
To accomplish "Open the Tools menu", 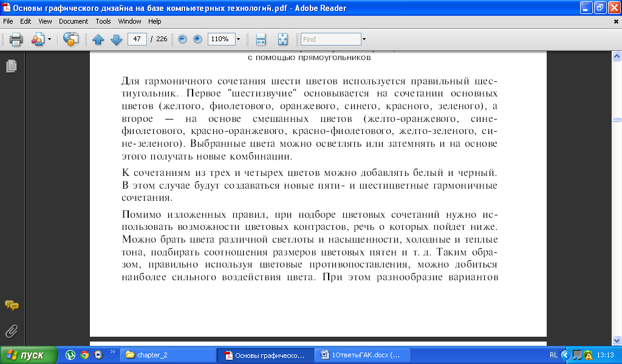I will click(x=103, y=21).
